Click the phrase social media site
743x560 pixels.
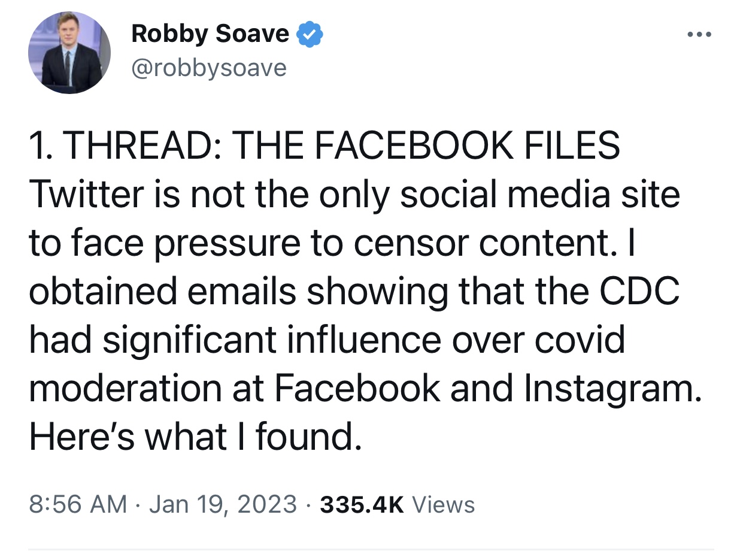pos(539,195)
